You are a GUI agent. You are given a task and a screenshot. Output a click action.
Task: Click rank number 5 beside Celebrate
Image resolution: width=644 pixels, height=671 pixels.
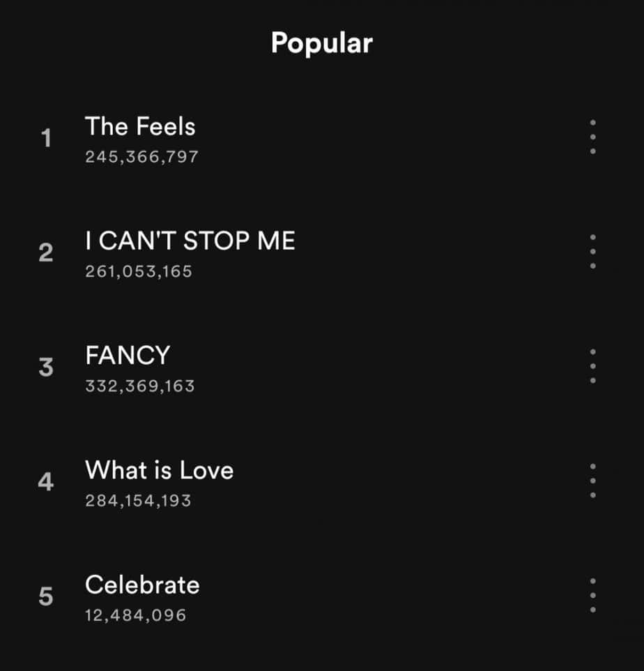point(46,596)
